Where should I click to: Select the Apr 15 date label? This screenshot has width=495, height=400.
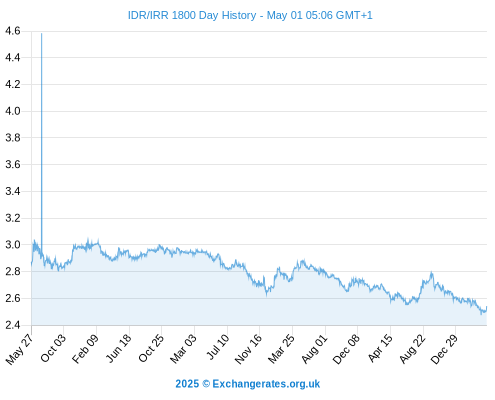[381, 348]
